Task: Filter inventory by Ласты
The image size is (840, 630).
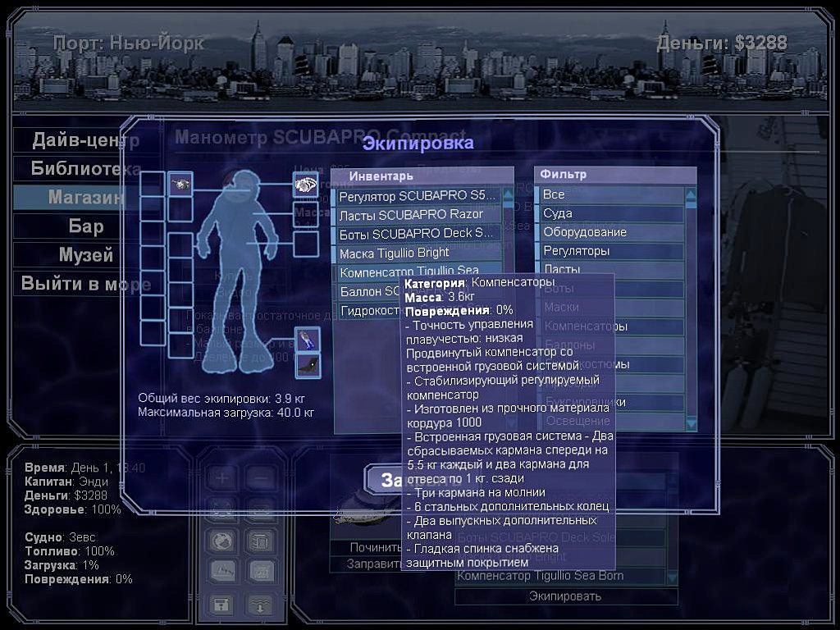Action: click(x=610, y=268)
